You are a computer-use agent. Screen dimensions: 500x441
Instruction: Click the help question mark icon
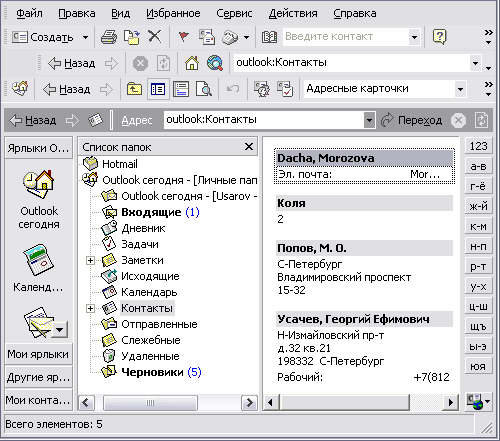coord(439,37)
